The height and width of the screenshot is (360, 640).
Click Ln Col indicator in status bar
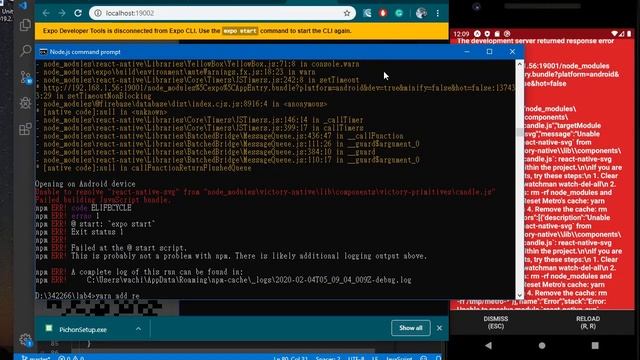(x=290, y=358)
